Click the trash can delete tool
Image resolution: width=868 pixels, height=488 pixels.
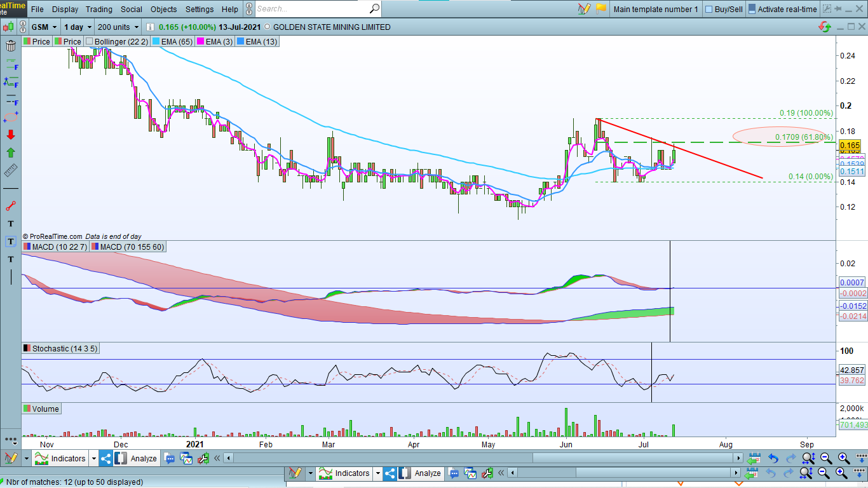tap(11, 46)
